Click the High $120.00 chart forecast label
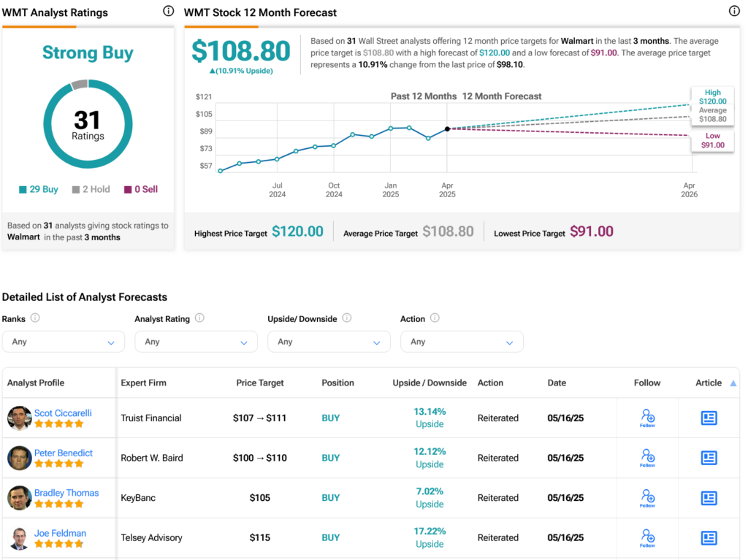The image size is (748, 560). tap(713, 97)
